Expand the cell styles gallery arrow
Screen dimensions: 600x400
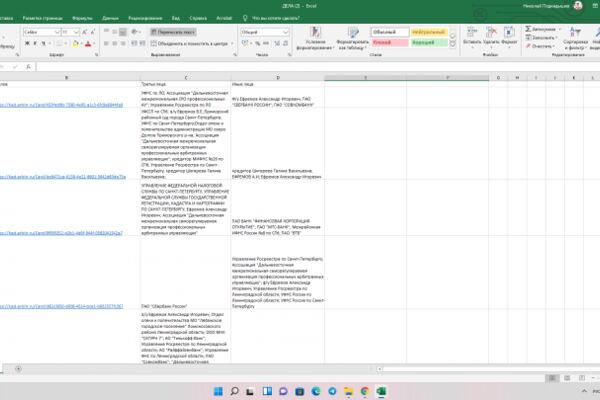tap(453, 44)
